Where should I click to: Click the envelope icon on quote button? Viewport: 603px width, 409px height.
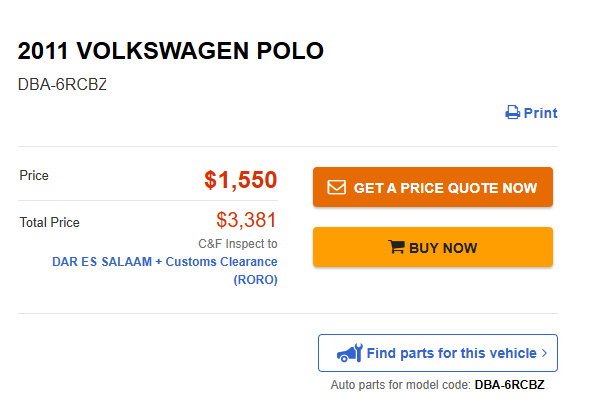336,187
